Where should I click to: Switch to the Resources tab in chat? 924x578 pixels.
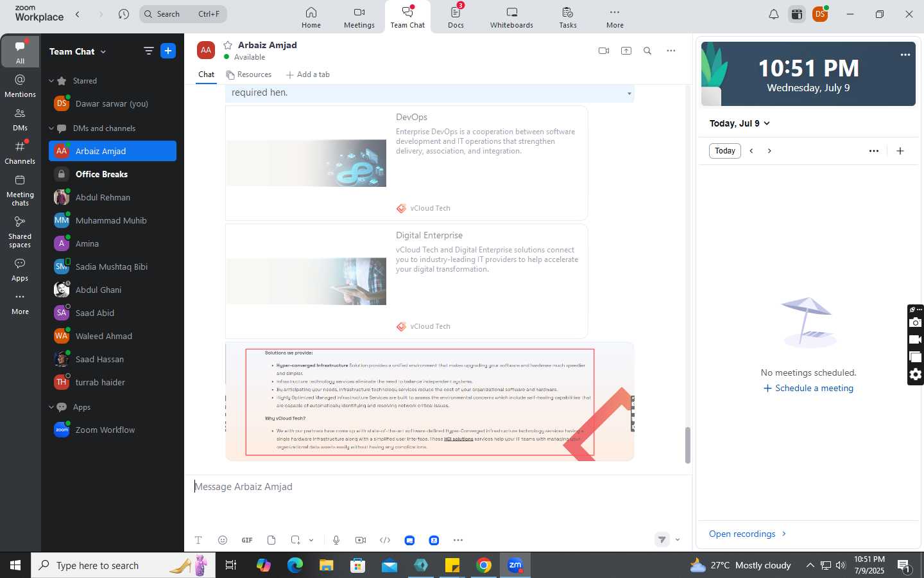pyautogui.click(x=249, y=74)
